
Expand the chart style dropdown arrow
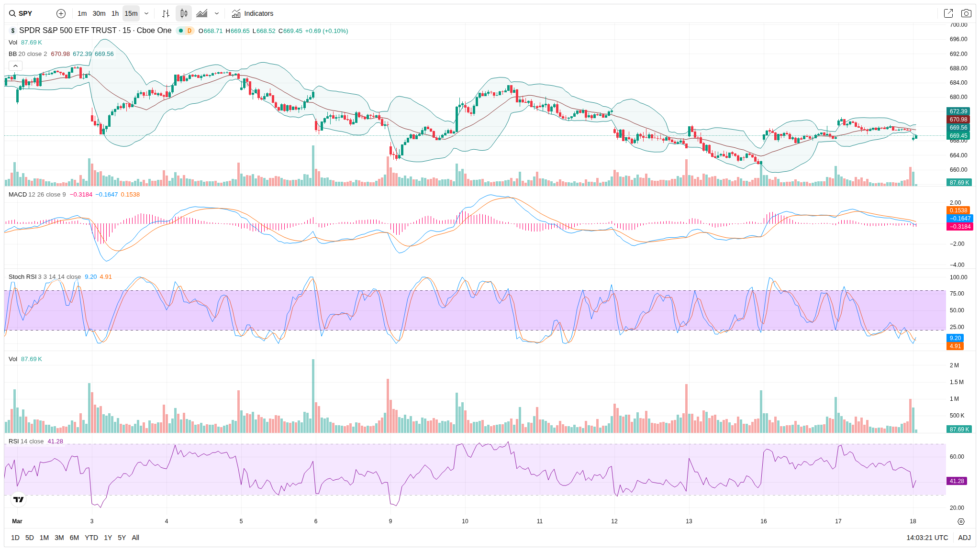[x=217, y=13]
